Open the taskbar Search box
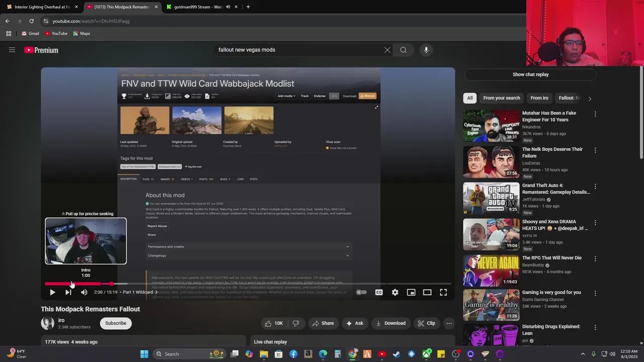Viewport: 644px width, 362px height. point(189,354)
